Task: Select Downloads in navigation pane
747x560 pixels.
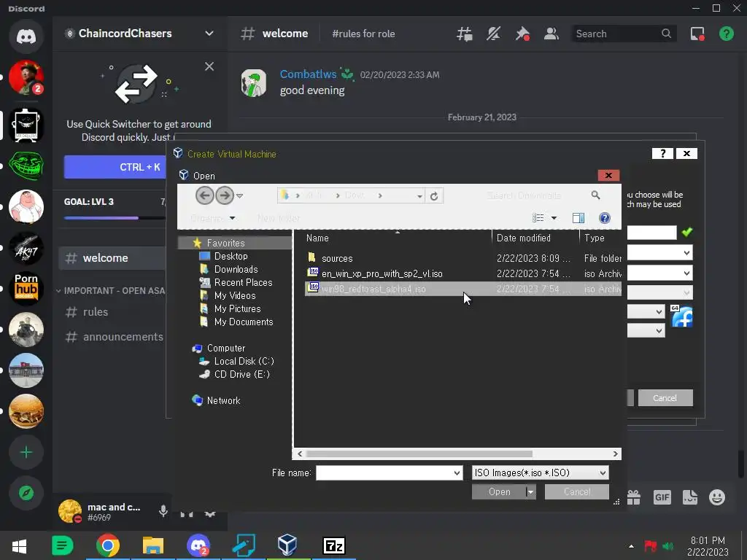Action: (x=236, y=270)
